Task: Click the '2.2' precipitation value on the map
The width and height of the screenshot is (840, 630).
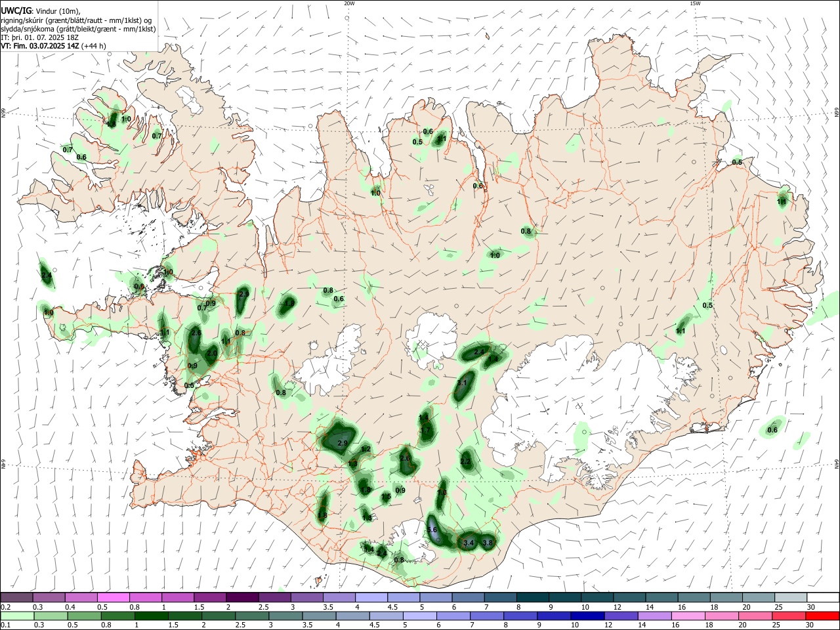Action: (465, 462)
